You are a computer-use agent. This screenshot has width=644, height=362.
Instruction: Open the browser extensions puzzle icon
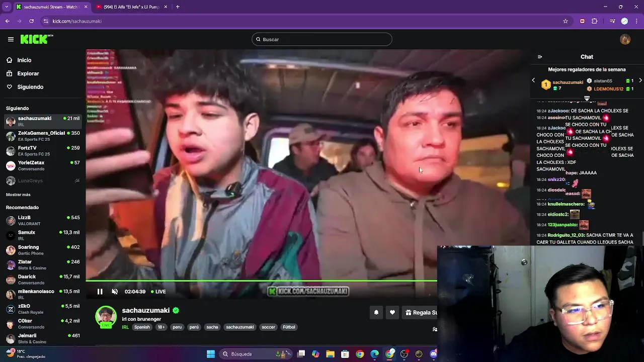coord(595,21)
